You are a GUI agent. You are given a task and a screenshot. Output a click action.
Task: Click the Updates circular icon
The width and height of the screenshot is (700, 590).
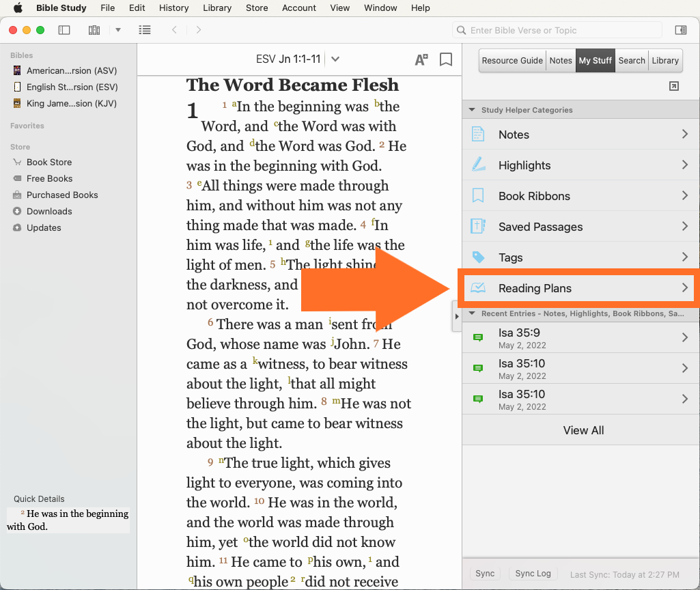click(17, 227)
